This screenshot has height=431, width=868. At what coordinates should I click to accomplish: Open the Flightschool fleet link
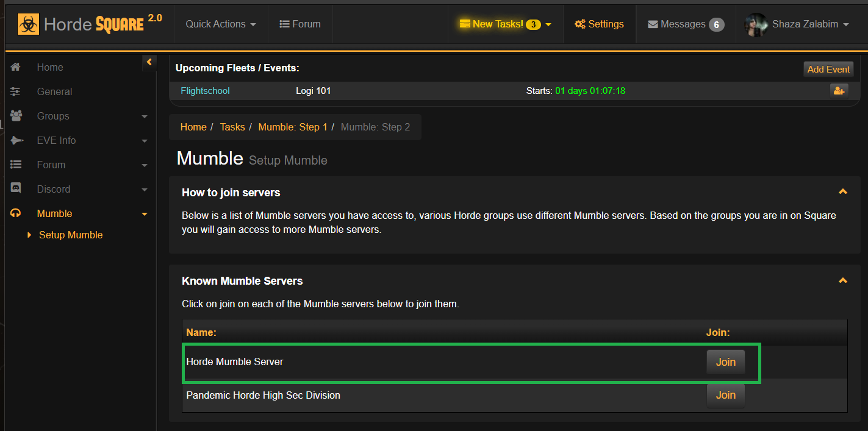205,91
